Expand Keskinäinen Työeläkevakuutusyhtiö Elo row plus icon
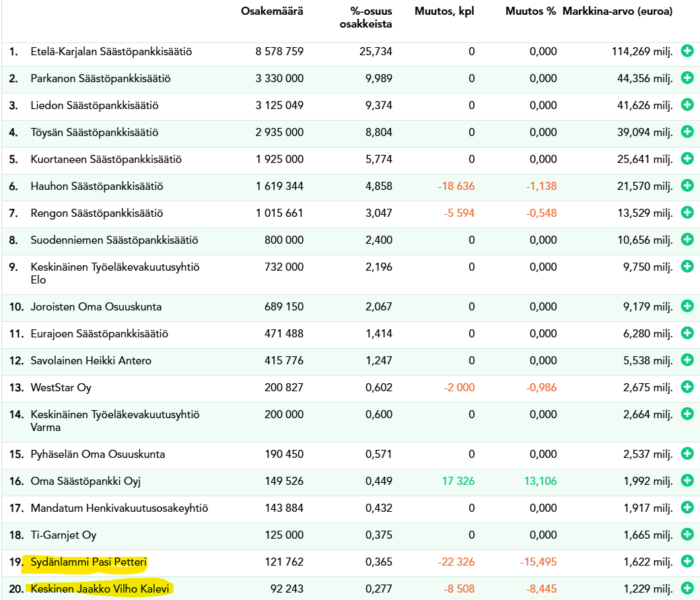This screenshot has width=700, height=600. click(x=687, y=267)
